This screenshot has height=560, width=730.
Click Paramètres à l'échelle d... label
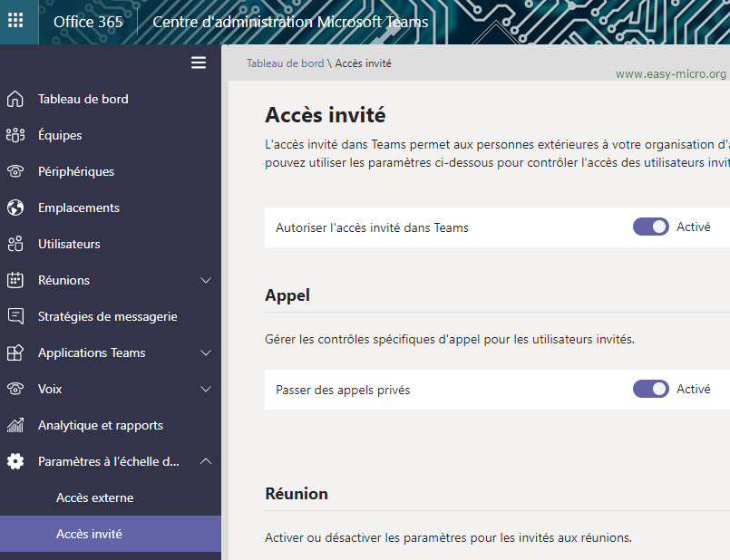click(x=109, y=461)
